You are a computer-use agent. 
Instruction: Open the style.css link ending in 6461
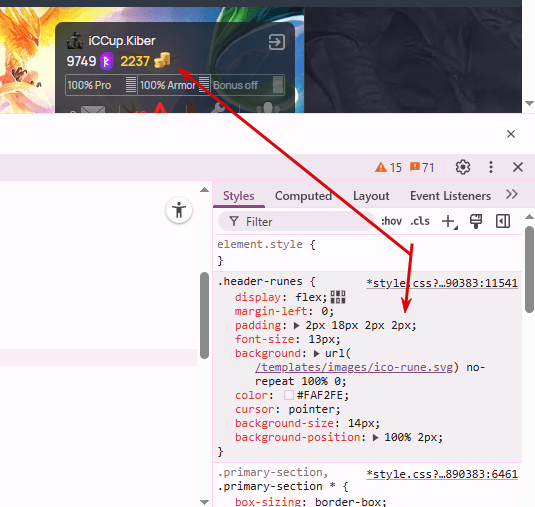pos(442,474)
